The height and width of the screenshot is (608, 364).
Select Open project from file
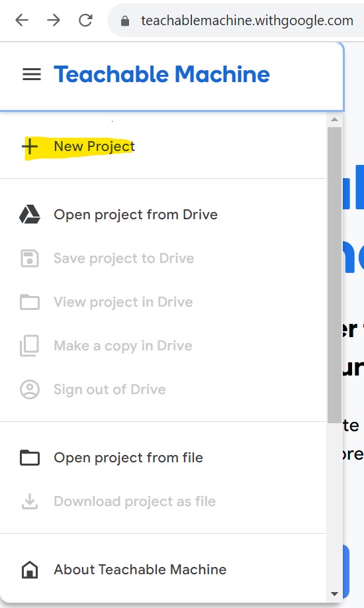pyautogui.click(x=163, y=458)
